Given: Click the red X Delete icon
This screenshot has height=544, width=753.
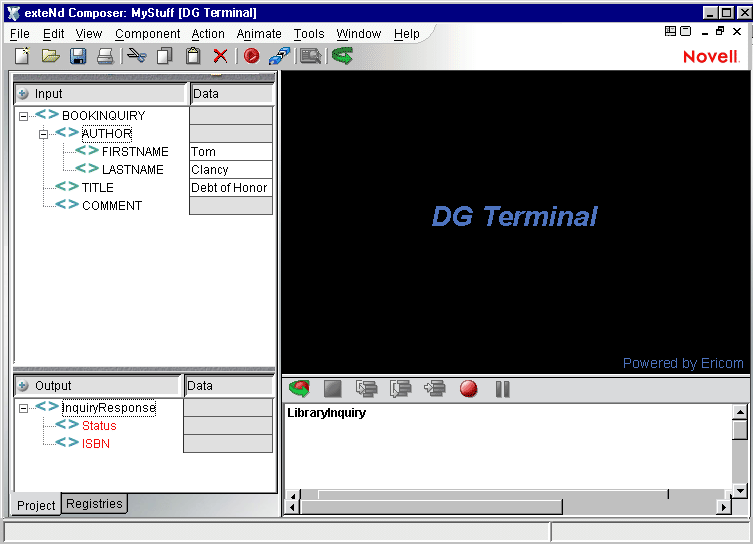Looking at the screenshot, I should tap(220, 56).
